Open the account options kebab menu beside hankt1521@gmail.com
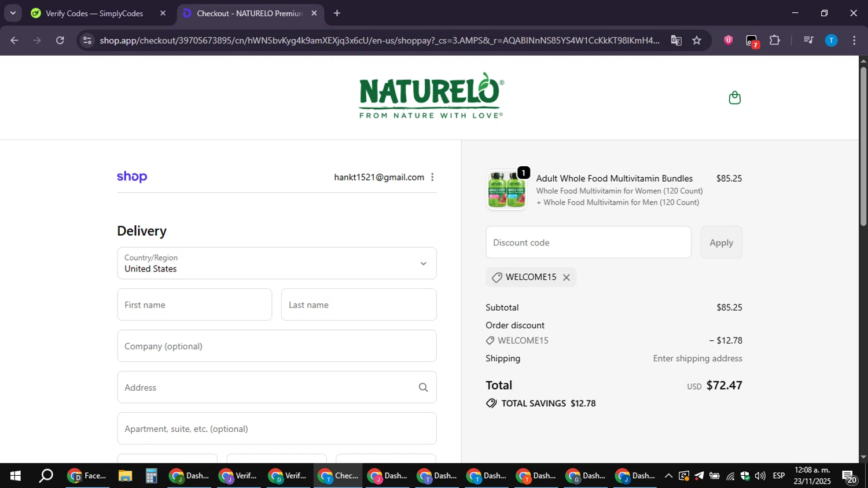 tap(432, 177)
